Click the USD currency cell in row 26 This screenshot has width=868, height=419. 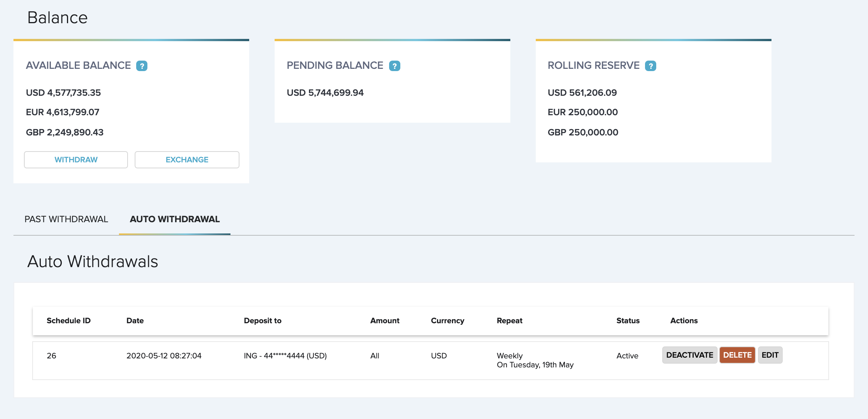(x=439, y=356)
